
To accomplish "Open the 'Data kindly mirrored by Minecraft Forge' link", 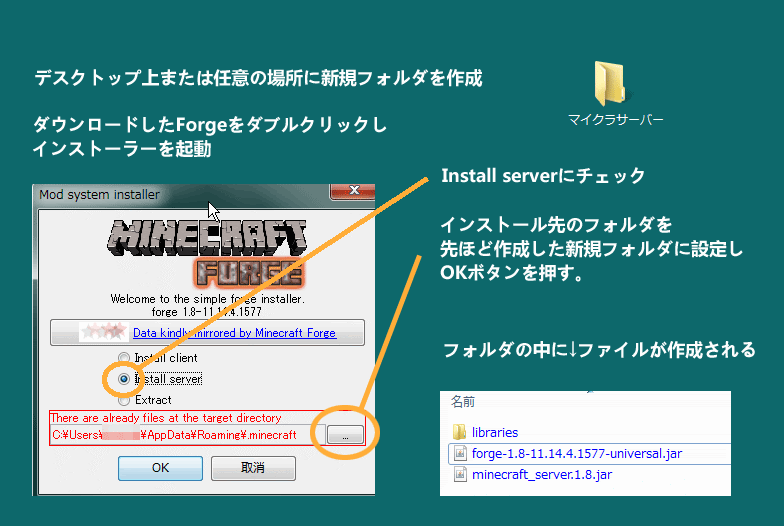I will pyautogui.click(x=234, y=333).
